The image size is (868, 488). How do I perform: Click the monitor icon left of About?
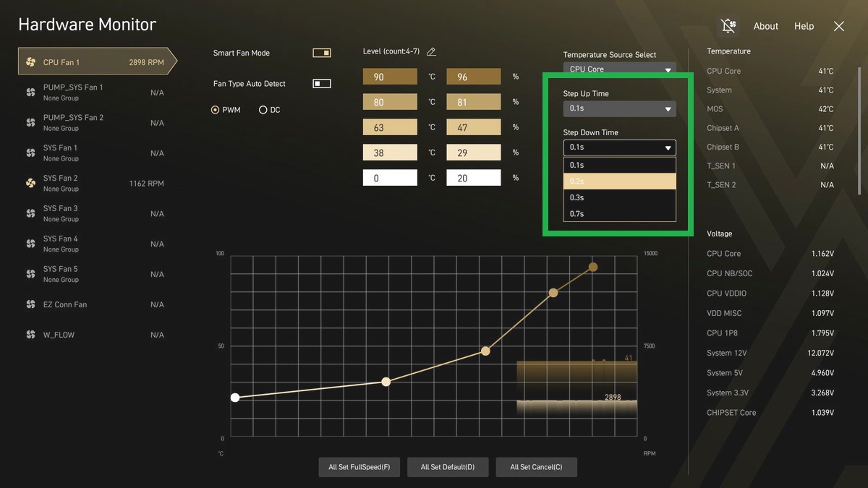(728, 26)
